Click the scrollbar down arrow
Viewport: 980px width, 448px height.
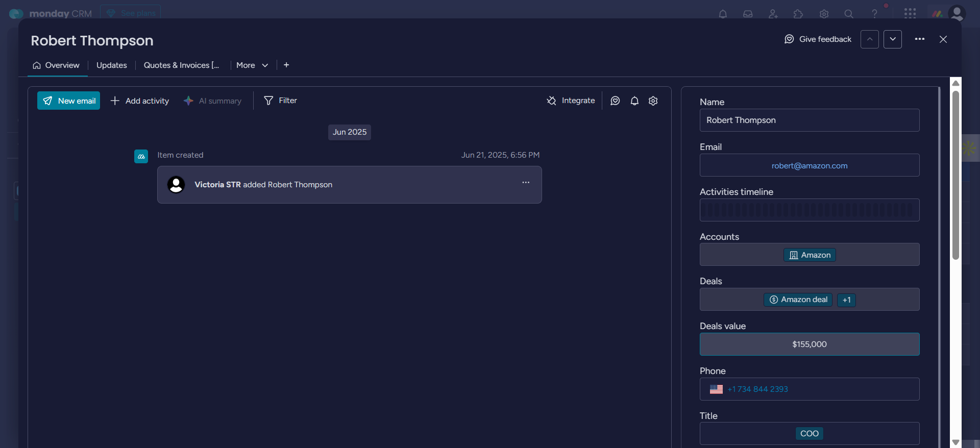956,442
